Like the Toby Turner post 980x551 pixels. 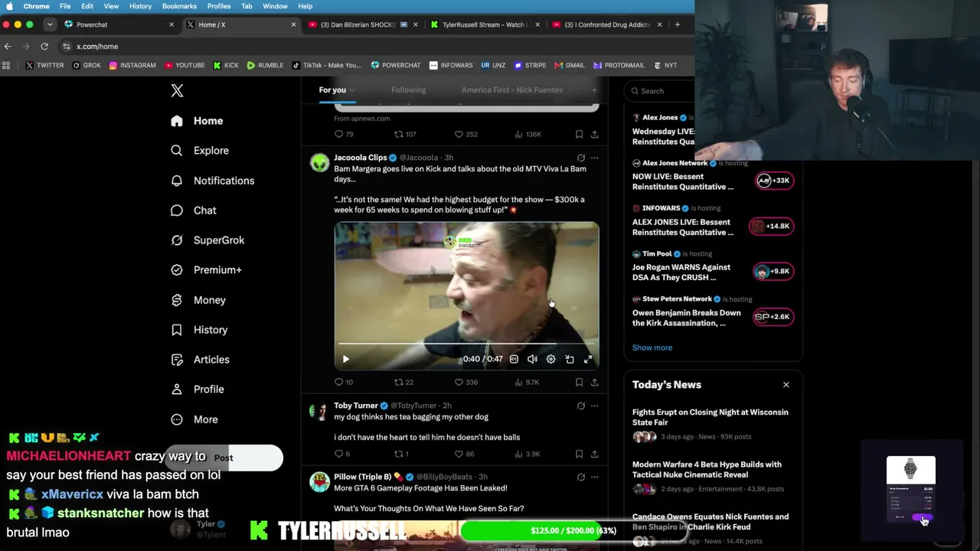[x=464, y=454]
